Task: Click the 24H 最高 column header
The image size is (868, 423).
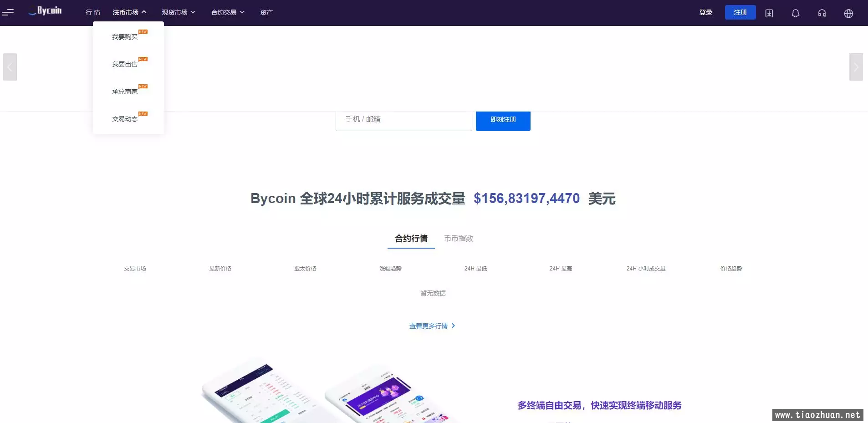Action: [561, 269]
